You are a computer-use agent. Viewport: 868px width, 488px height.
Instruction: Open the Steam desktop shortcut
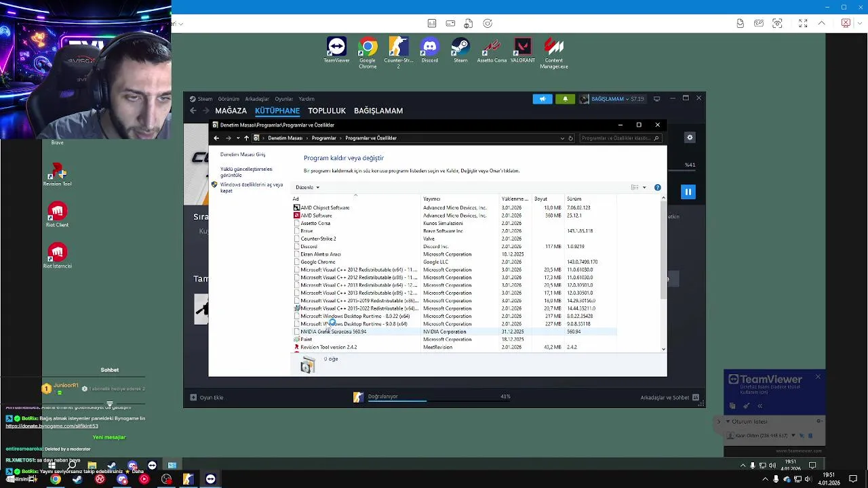coord(460,51)
